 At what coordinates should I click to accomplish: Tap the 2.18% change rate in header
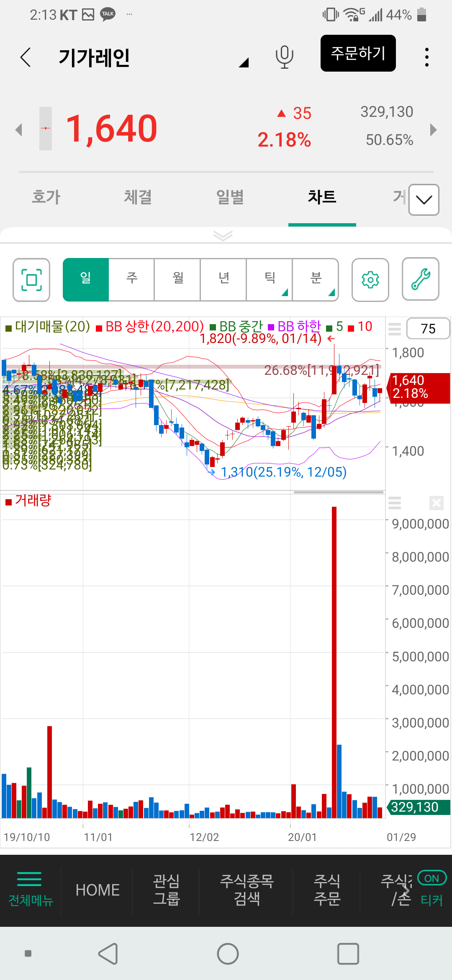(284, 140)
